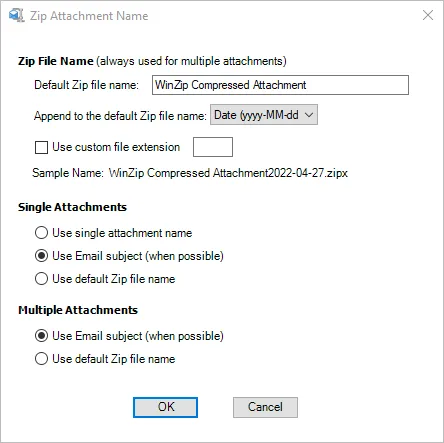This screenshot has width=444, height=443.
Task: Select Use Email subject under Single Attachments
Action: (41, 256)
